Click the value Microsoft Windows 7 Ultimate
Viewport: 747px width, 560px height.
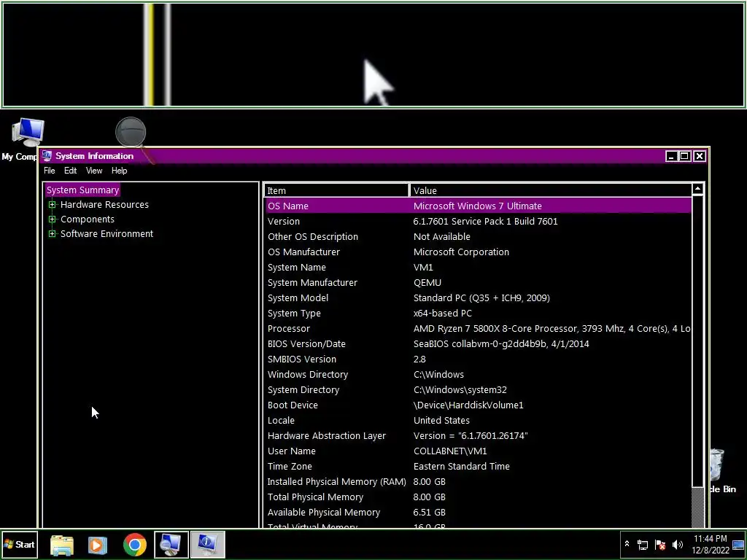point(477,206)
